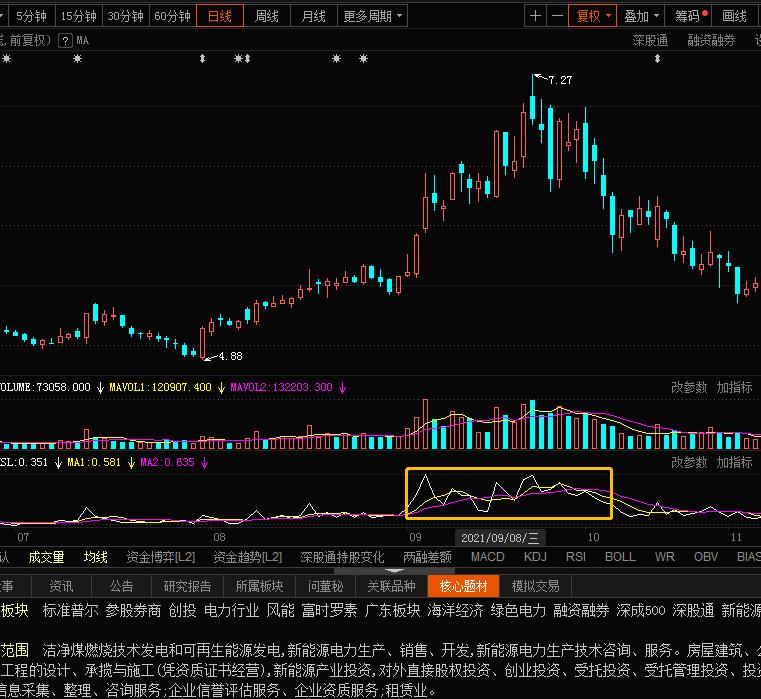Select the 资金博弈[L2] indicator tab
761x699 pixels.
[x=161, y=557]
